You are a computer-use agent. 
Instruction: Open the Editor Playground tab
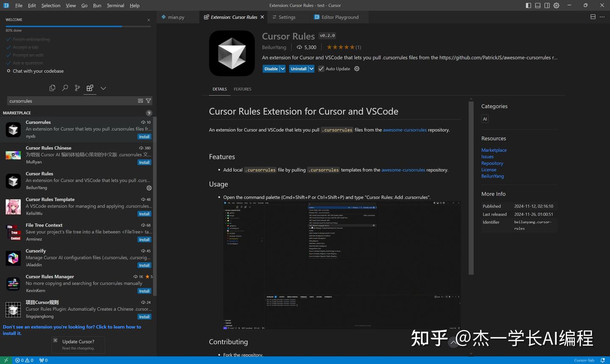pos(340,17)
